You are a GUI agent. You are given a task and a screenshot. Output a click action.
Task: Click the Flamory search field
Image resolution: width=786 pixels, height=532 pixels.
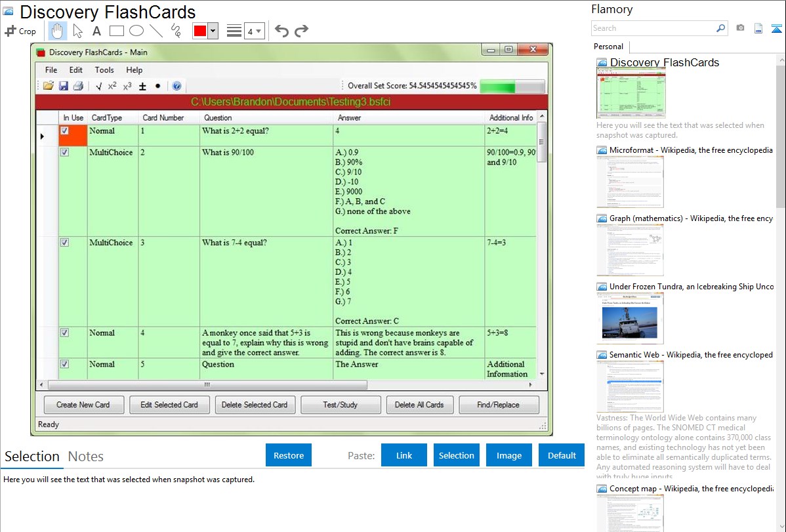pos(653,28)
